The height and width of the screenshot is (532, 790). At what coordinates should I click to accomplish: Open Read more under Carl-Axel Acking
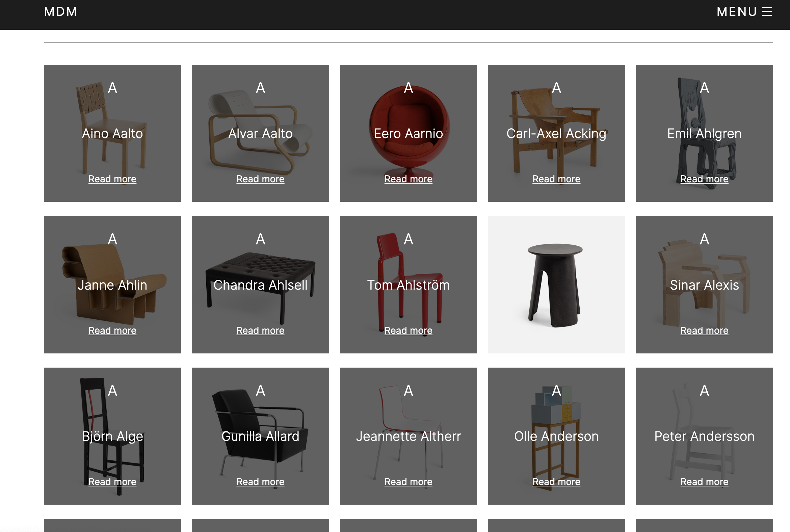556,179
